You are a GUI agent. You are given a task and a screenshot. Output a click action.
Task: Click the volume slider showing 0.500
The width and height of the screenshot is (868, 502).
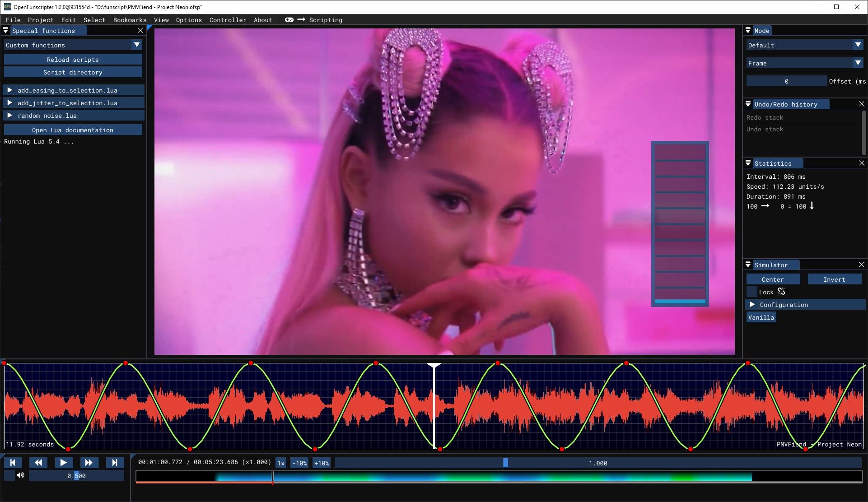pyautogui.click(x=76, y=476)
